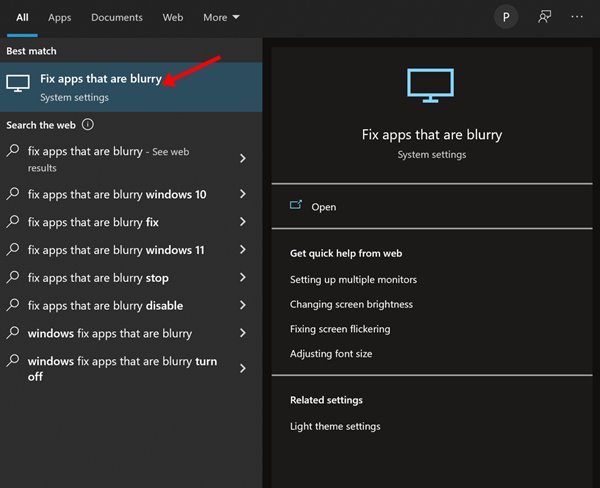Click the monitor icon beside the best match
The width and height of the screenshot is (600, 488).
tap(18, 83)
